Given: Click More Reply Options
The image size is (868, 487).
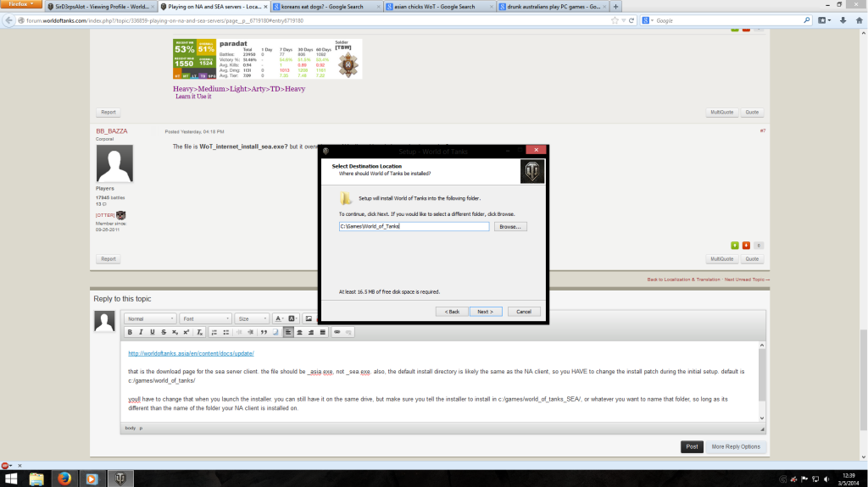Looking at the screenshot, I should click(736, 446).
